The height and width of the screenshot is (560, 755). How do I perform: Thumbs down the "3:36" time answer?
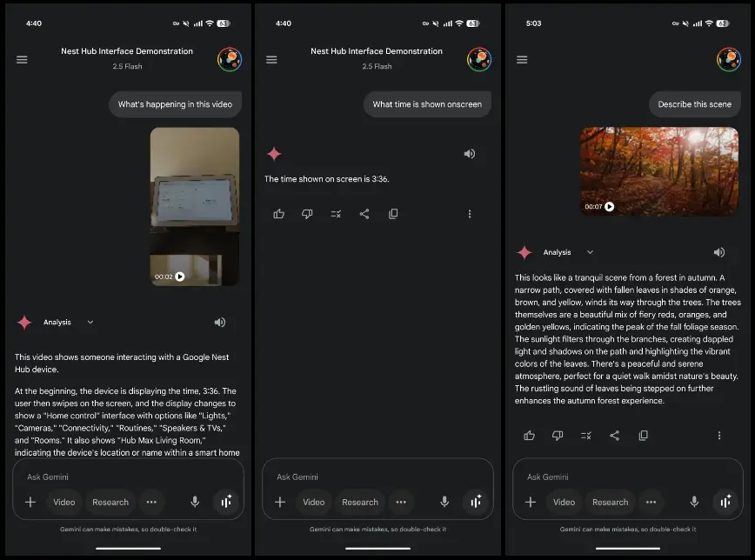tap(307, 214)
